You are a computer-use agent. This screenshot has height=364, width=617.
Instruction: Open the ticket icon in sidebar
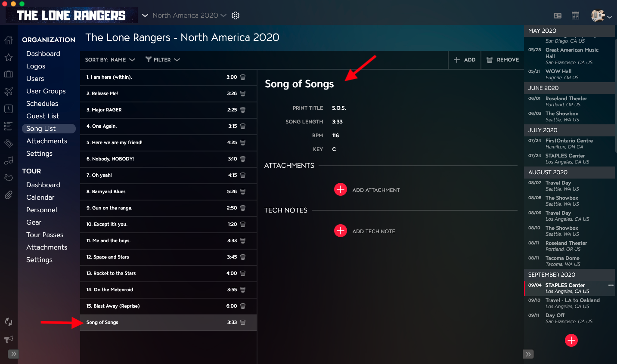[x=9, y=143]
